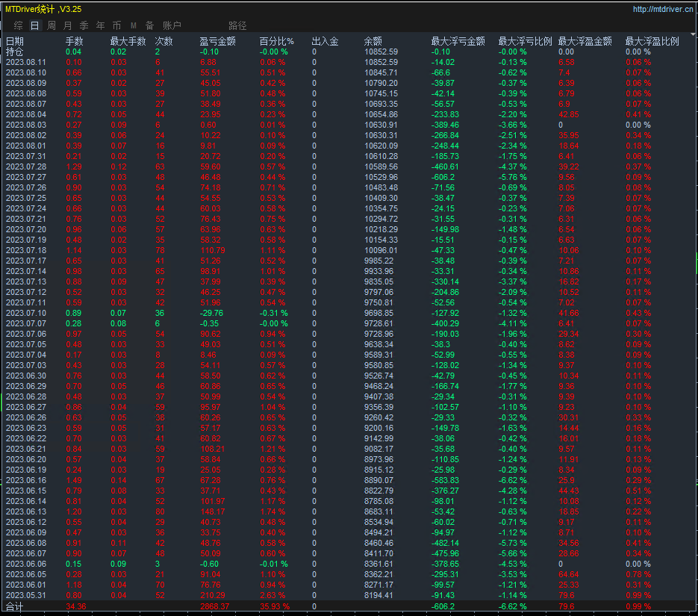
Task: Click the 盈亏金额 column header
Action: click(x=218, y=41)
